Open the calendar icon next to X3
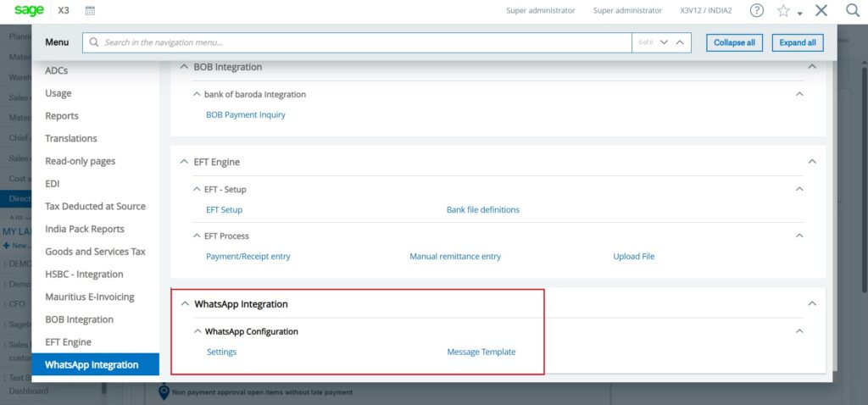Viewport: 868px width, 405px height. pos(91,11)
